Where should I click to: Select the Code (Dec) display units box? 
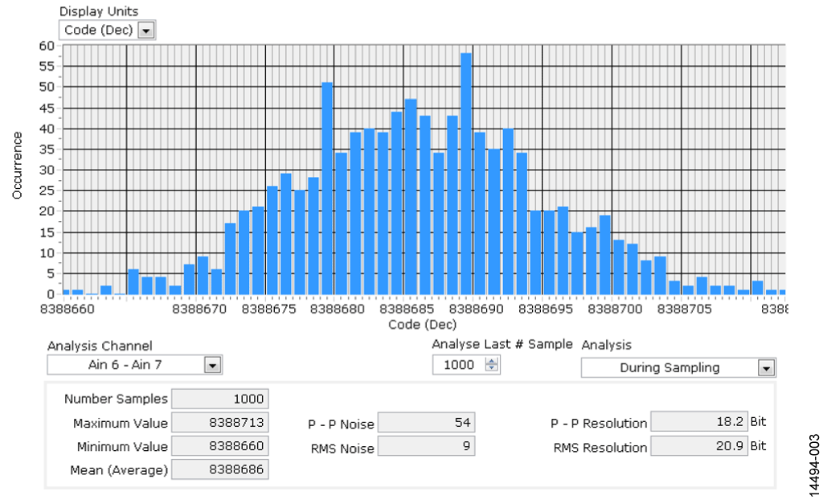(x=107, y=30)
